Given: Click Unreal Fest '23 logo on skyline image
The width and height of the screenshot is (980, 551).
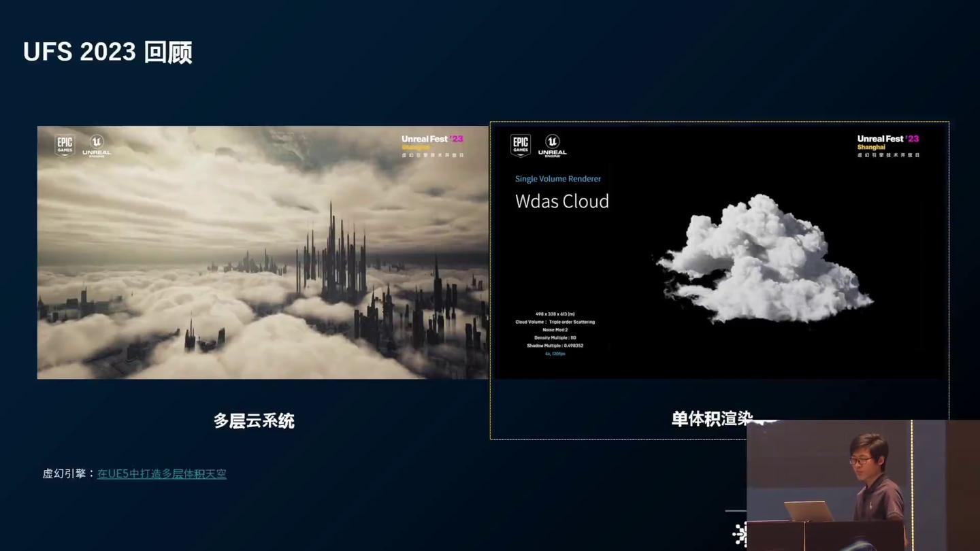Looking at the screenshot, I should pyautogui.click(x=432, y=146).
